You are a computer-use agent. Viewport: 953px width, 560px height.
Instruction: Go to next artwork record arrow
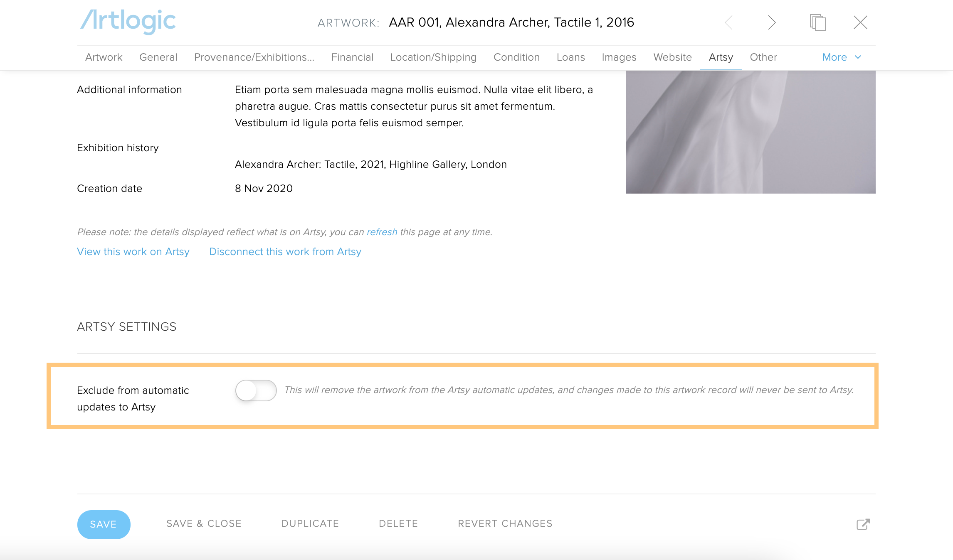(772, 22)
